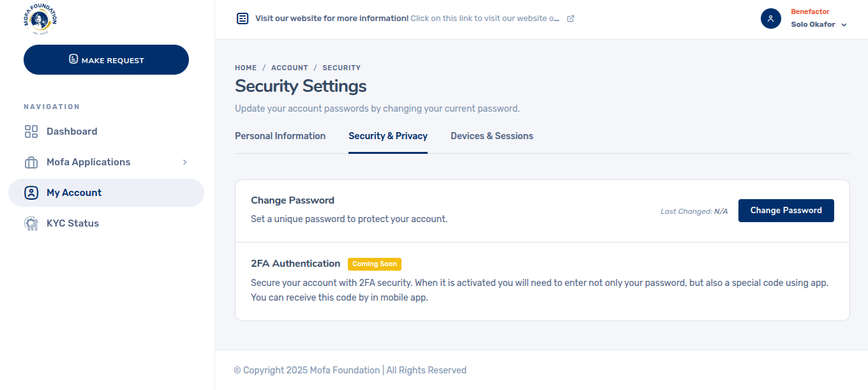868x390 pixels.
Task: Open the Solo Okafor profile dropdown arrow
Action: click(x=844, y=25)
